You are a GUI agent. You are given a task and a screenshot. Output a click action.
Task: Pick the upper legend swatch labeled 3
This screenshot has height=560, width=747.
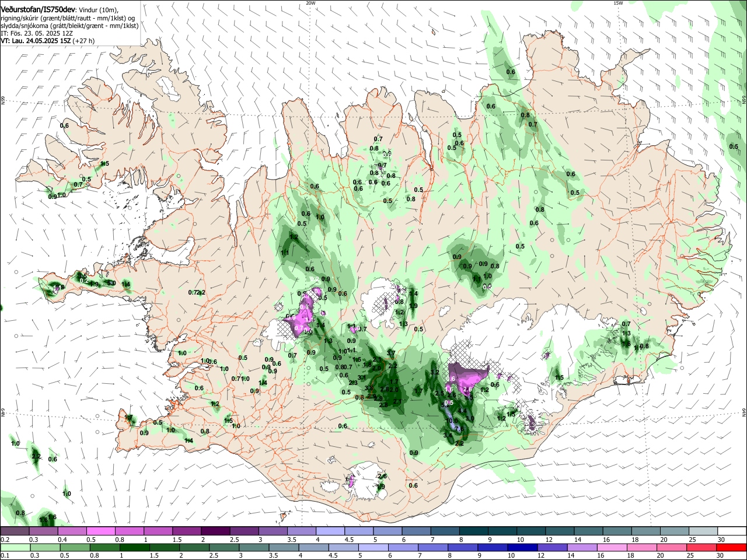[x=273, y=531]
